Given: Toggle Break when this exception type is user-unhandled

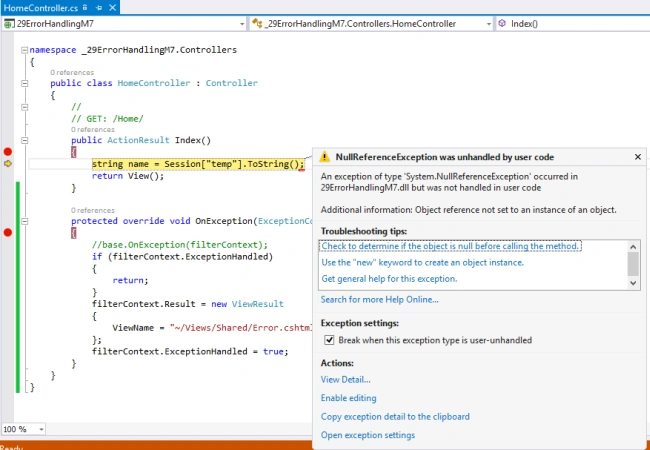Looking at the screenshot, I should [x=329, y=340].
